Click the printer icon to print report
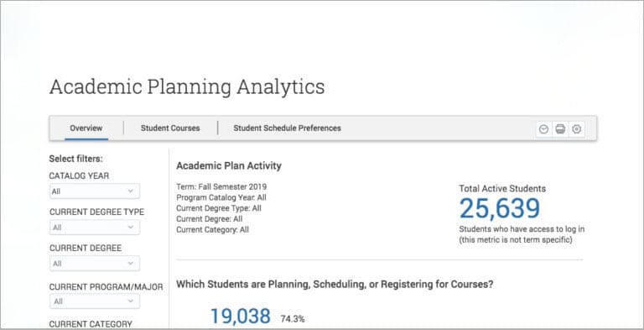The width and height of the screenshot is (644, 330). 560,129
